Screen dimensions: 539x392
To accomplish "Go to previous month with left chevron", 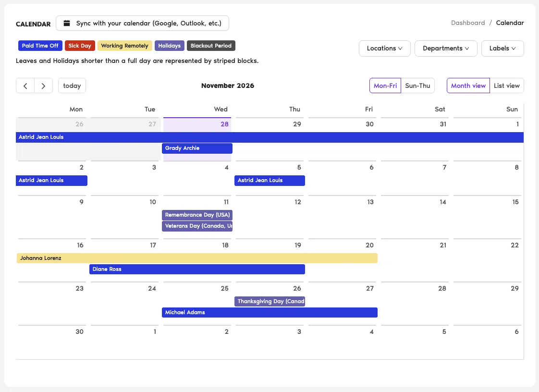I will pos(25,86).
